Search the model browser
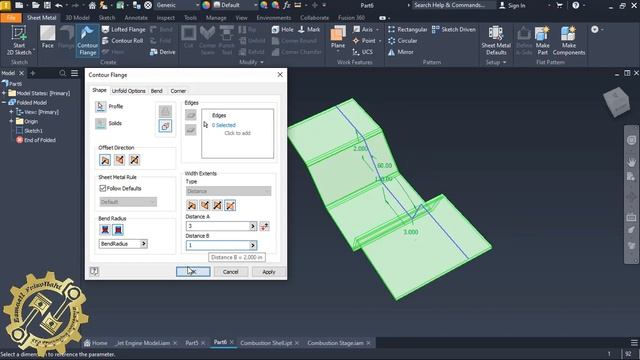This screenshot has height=360, width=640. tap(62, 73)
